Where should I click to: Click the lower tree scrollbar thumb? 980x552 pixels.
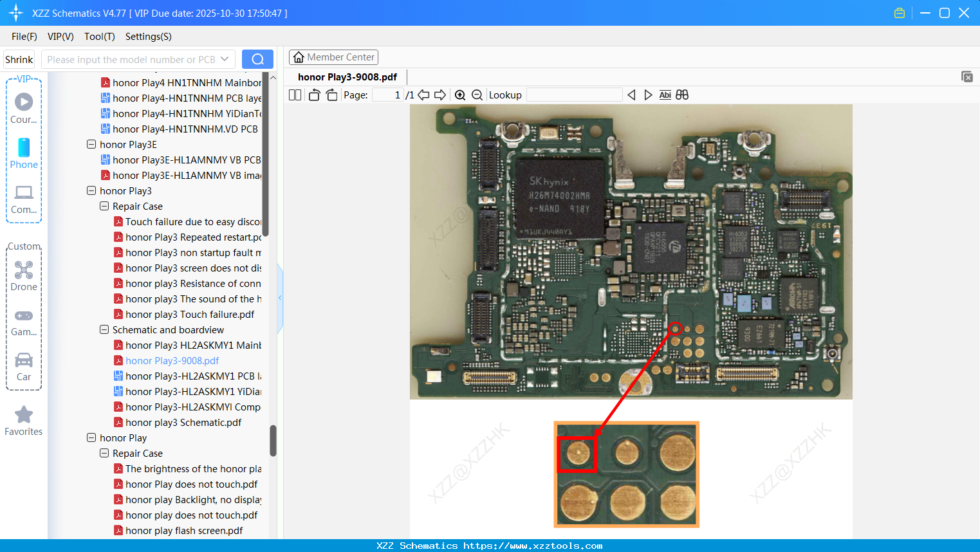273,441
